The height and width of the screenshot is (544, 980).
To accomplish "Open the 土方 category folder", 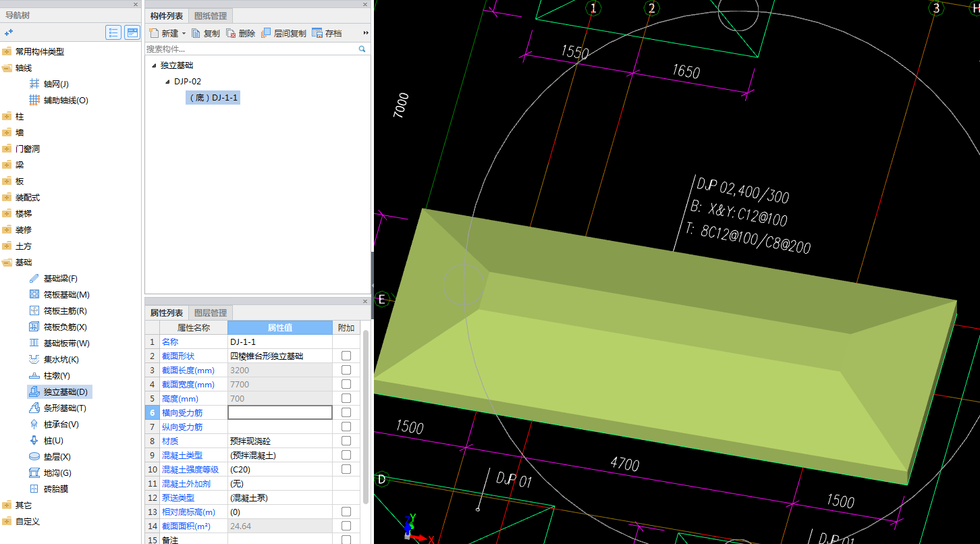I will click(x=7, y=246).
